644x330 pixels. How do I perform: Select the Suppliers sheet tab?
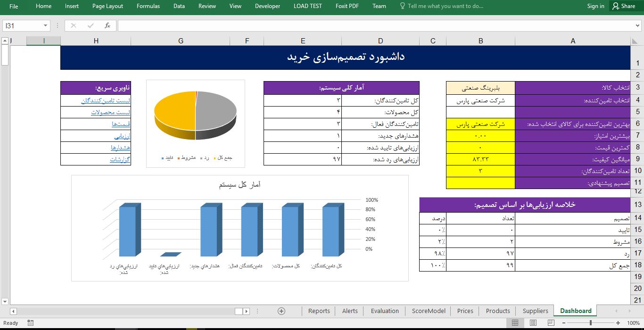coord(535,311)
